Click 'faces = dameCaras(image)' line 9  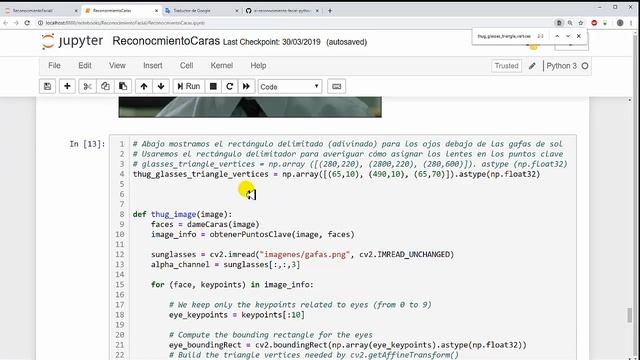tap(205, 224)
